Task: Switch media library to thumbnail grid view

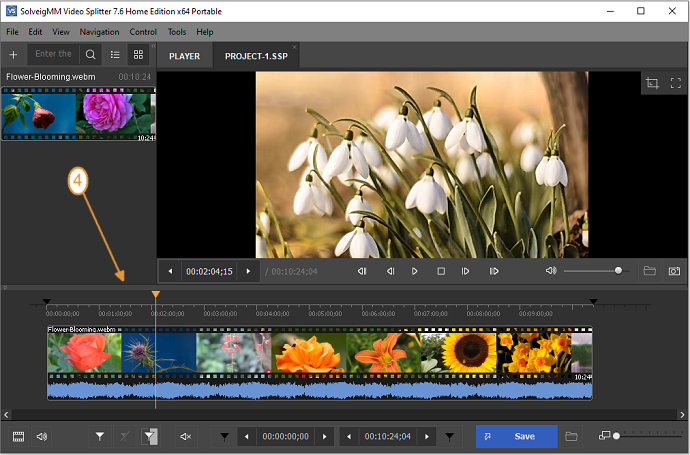Action: (138, 55)
